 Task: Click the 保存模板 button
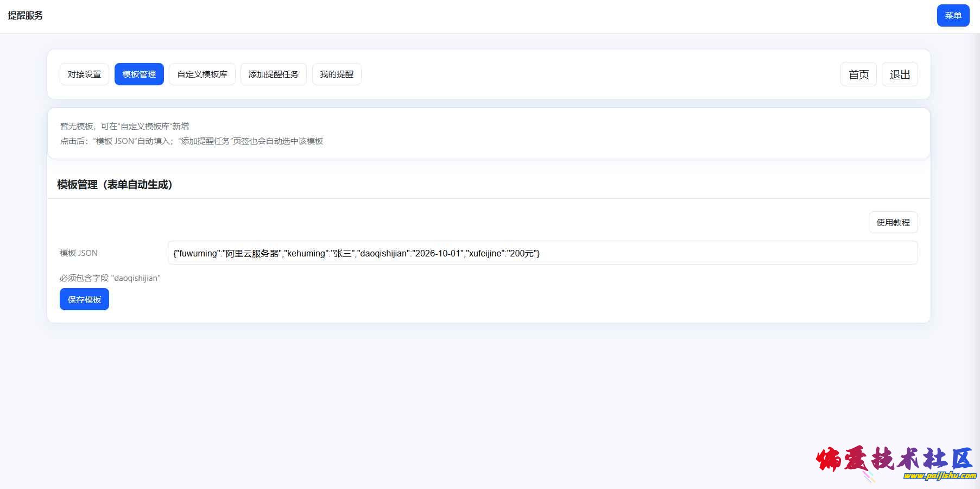tap(84, 299)
